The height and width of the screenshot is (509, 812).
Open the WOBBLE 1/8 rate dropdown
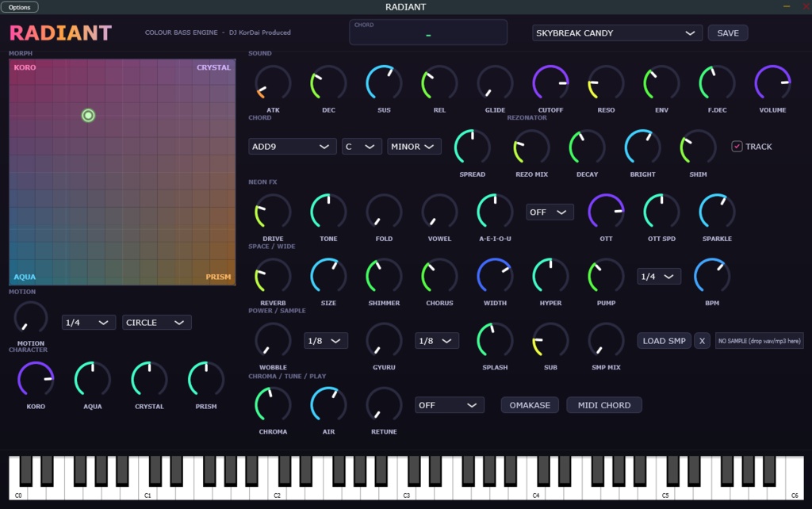click(325, 341)
